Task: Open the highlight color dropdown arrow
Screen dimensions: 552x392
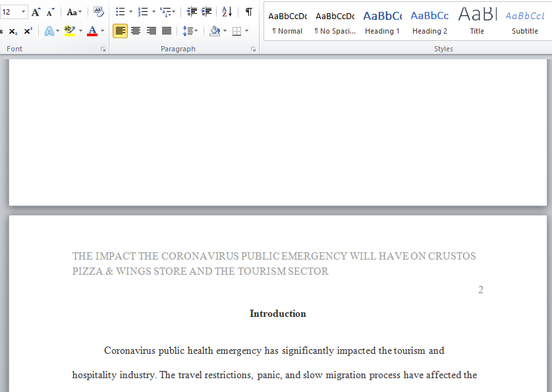Action: point(80,31)
